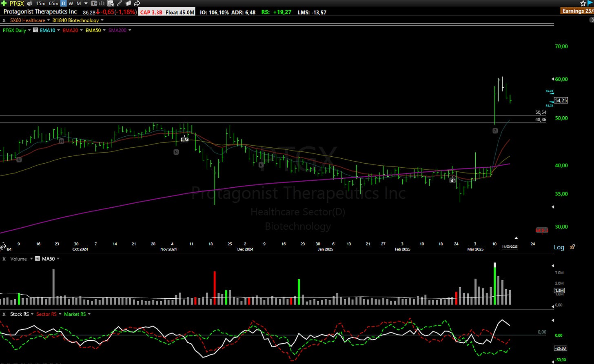594x364 pixels.
Task: Click the numbered 2 marker under gap bar
Action: tap(495, 131)
